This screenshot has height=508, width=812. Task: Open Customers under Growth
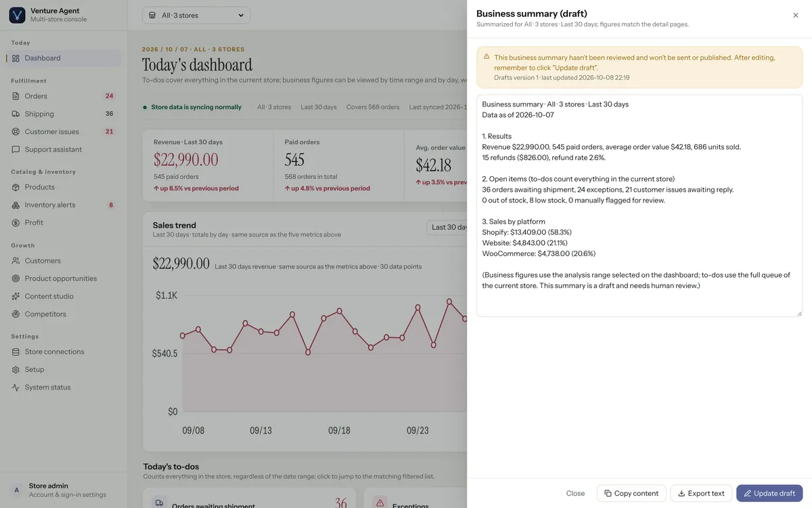tap(64, 261)
